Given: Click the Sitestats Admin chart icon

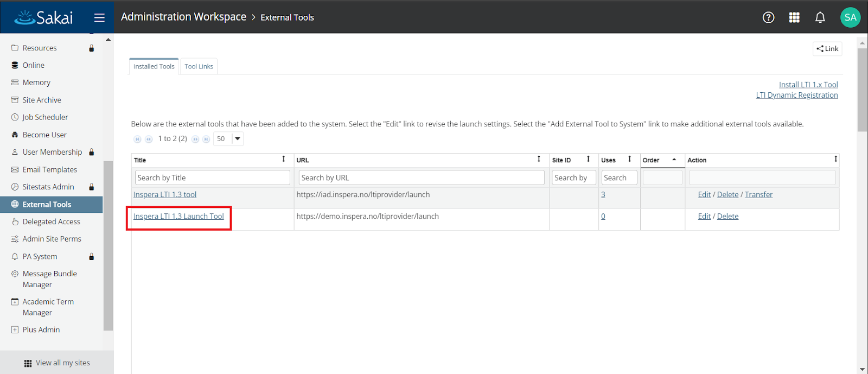Looking at the screenshot, I should coord(15,187).
